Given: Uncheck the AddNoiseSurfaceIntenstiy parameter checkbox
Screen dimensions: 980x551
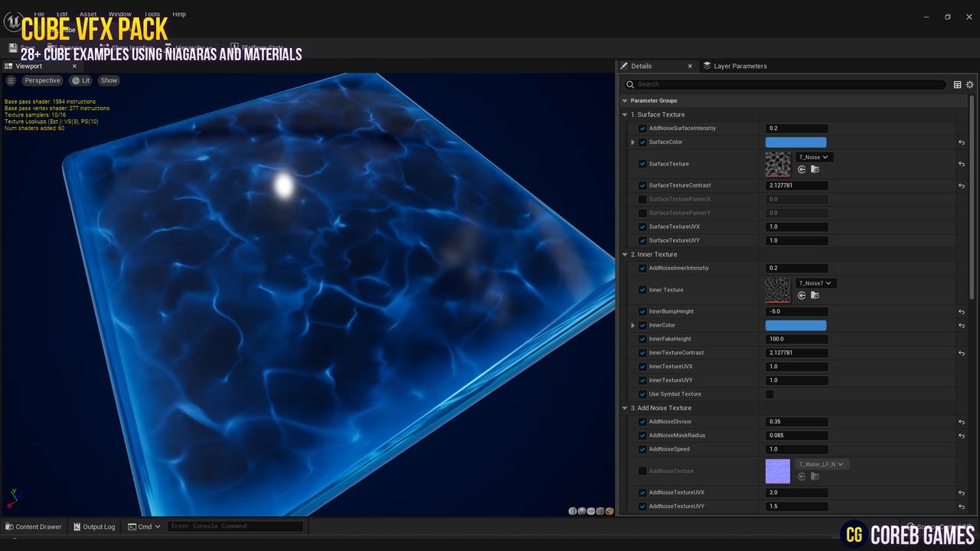Looking at the screenshot, I should click(x=642, y=129).
